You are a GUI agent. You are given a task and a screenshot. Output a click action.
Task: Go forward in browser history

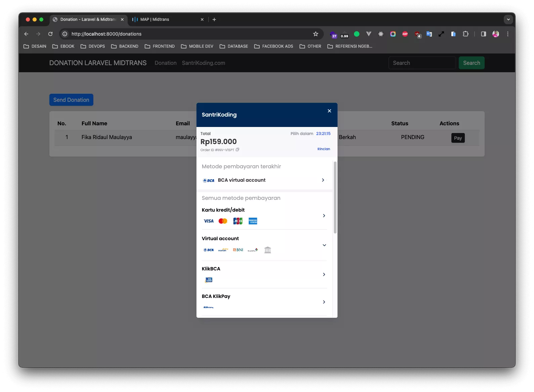point(38,34)
